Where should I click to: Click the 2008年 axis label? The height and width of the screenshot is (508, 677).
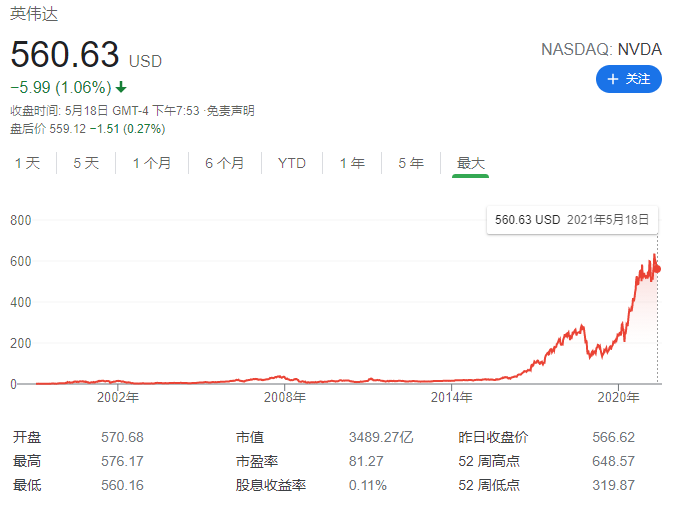click(x=285, y=397)
